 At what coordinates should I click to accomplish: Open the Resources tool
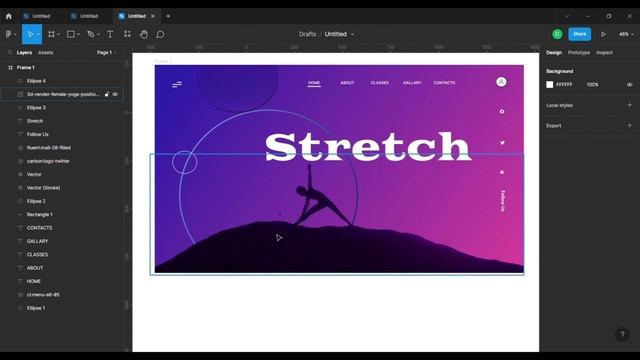click(x=127, y=34)
